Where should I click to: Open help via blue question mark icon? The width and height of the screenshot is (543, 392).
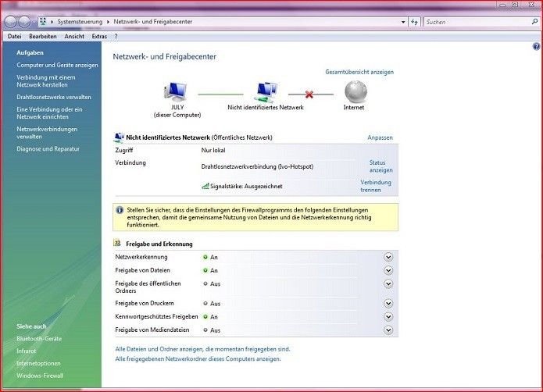point(536,46)
